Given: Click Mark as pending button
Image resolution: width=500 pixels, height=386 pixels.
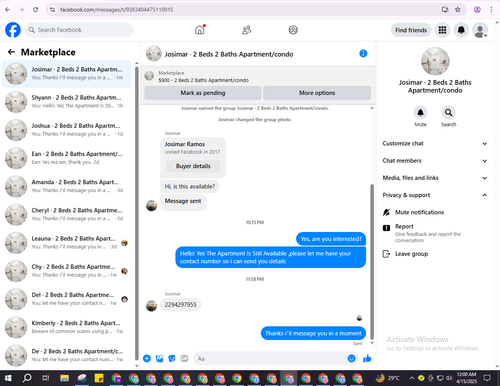Looking at the screenshot, I should [203, 93].
